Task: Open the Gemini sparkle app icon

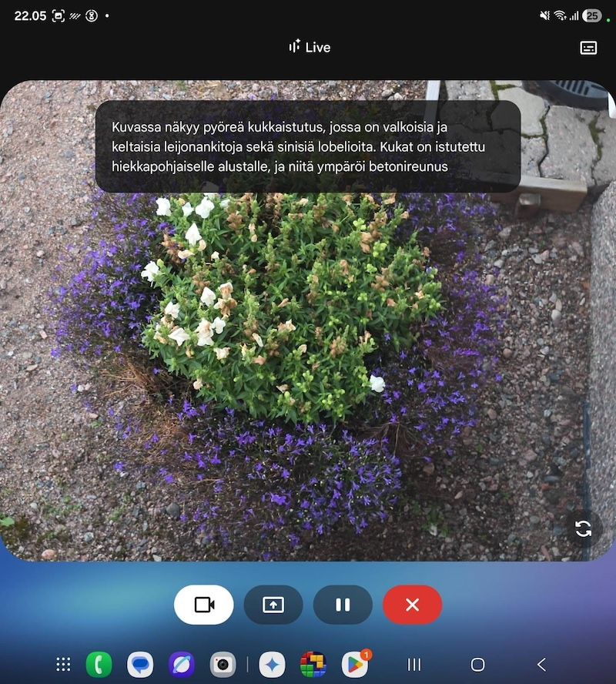Action: (x=272, y=665)
